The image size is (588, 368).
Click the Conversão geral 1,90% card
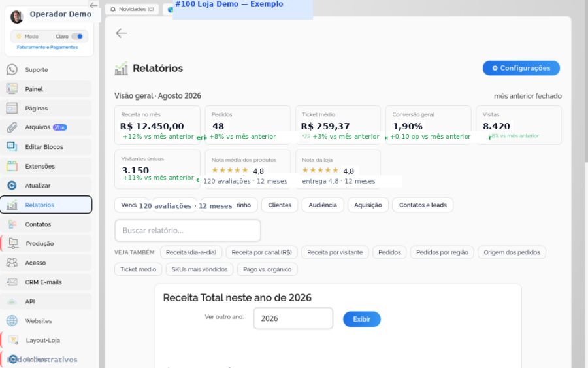tap(428, 125)
